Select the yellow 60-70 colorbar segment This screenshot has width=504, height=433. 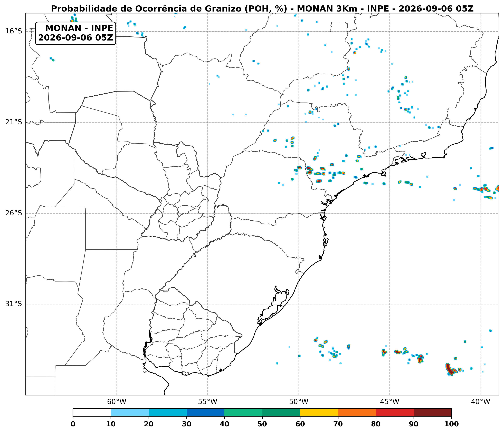click(x=319, y=412)
